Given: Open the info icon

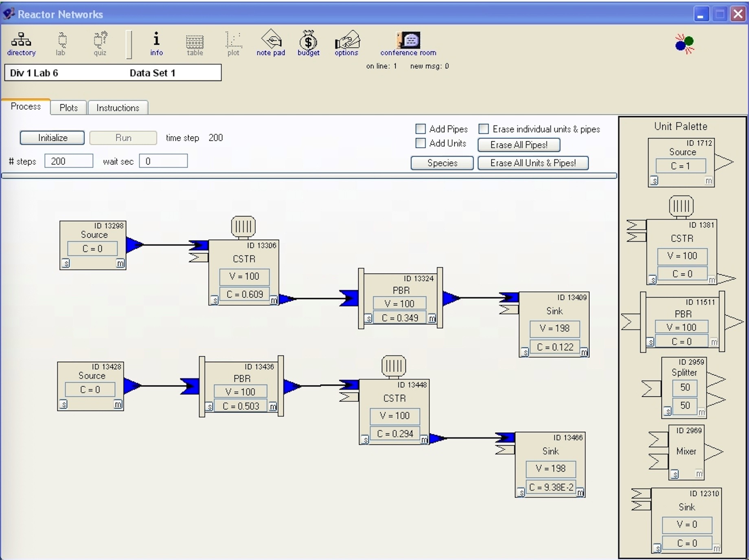Looking at the screenshot, I should point(156,44).
